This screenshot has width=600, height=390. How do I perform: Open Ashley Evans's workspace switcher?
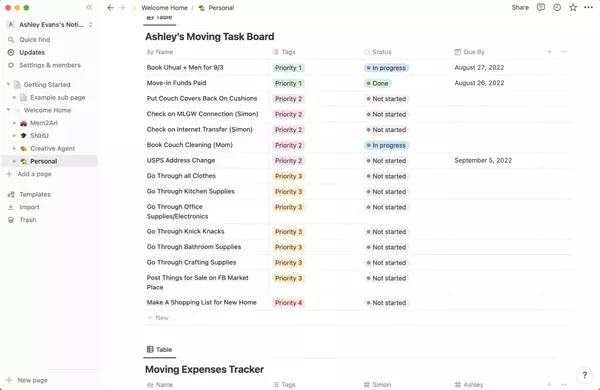pos(50,24)
